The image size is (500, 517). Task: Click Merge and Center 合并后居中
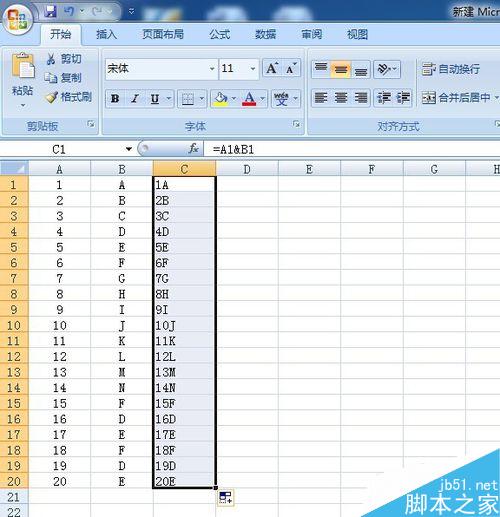coord(457,98)
